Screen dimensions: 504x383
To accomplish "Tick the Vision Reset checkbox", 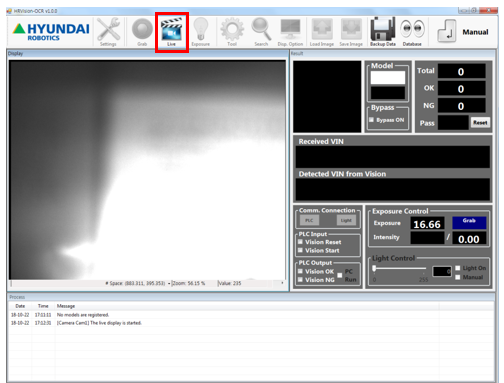I will (x=300, y=242).
